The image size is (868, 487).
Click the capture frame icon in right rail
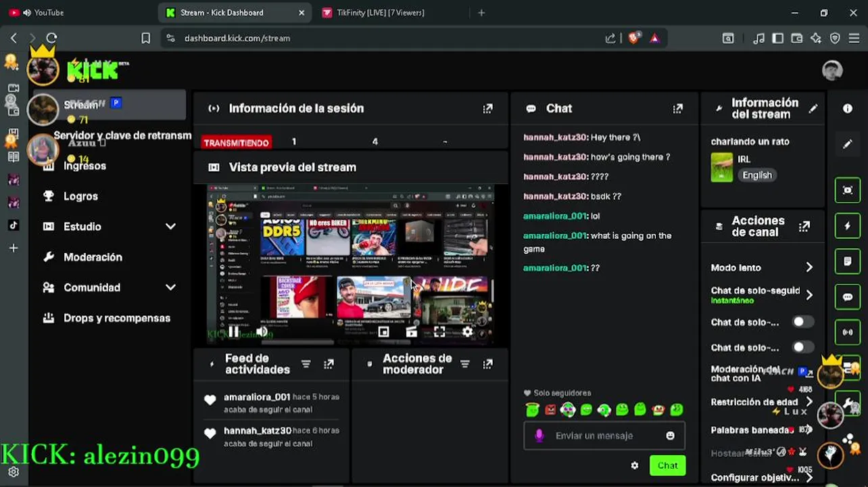(x=848, y=190)
